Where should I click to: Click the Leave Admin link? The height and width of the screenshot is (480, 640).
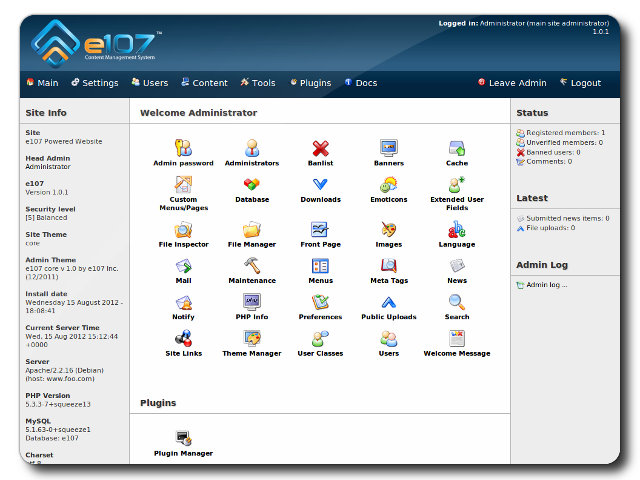pos(512,83)
